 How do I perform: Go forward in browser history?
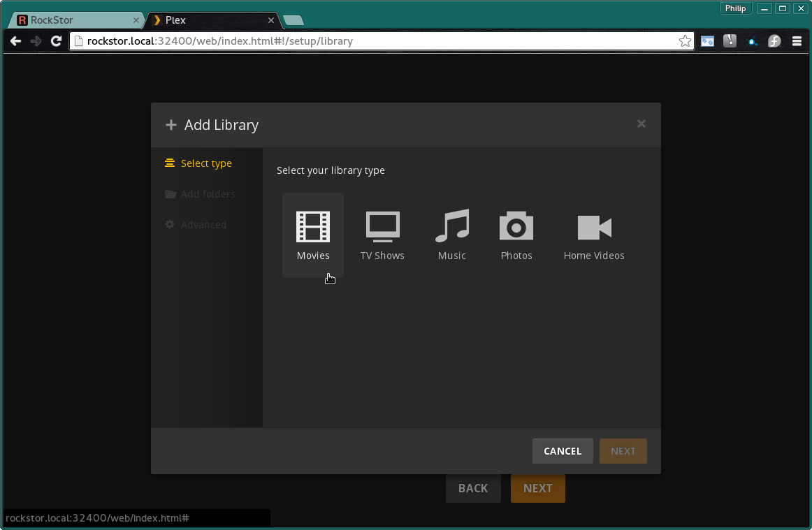[x=36, y=41]
